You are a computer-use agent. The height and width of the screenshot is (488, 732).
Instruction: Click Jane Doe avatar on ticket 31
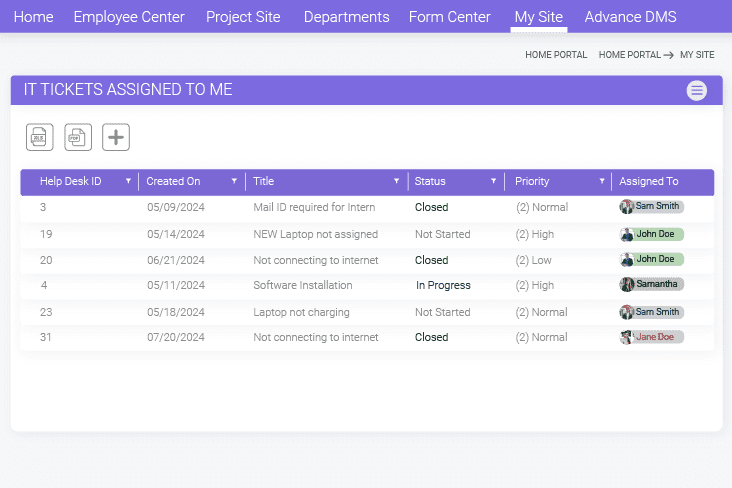coord(627,337)
